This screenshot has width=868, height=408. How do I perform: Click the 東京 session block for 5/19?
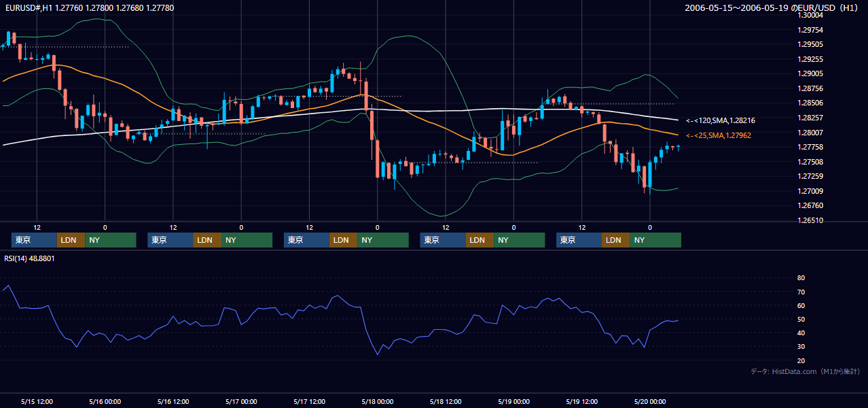(x=579, y=240)
